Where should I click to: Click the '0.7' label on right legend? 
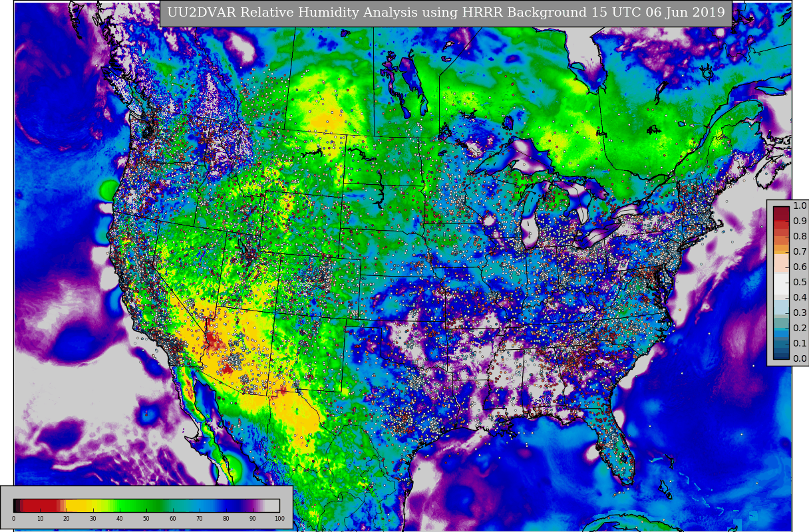[800, 252]
